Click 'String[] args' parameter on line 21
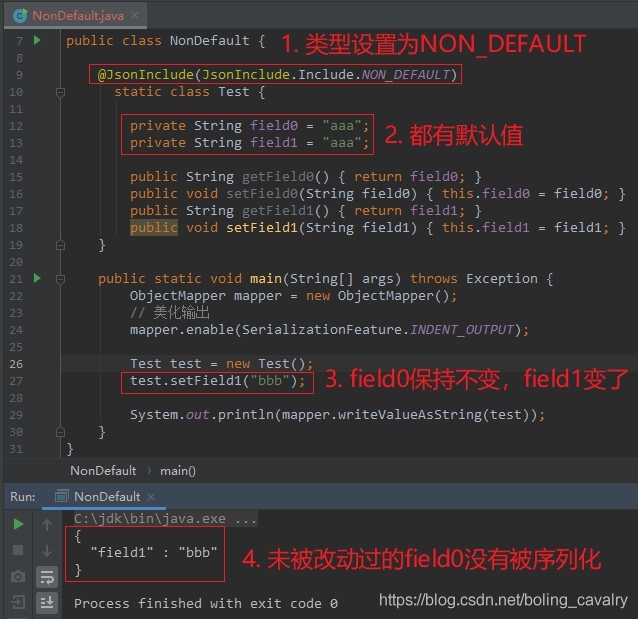 pos(342,278)
